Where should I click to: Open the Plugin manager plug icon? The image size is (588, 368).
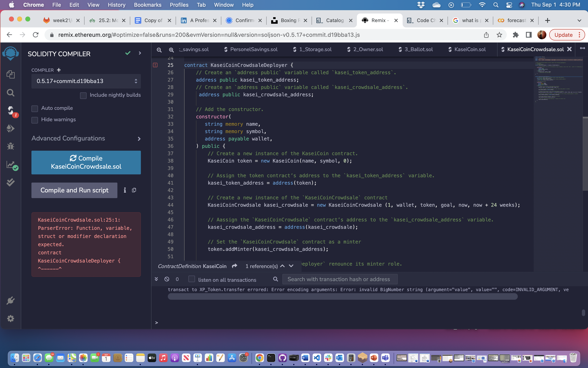tap(10, 301)
